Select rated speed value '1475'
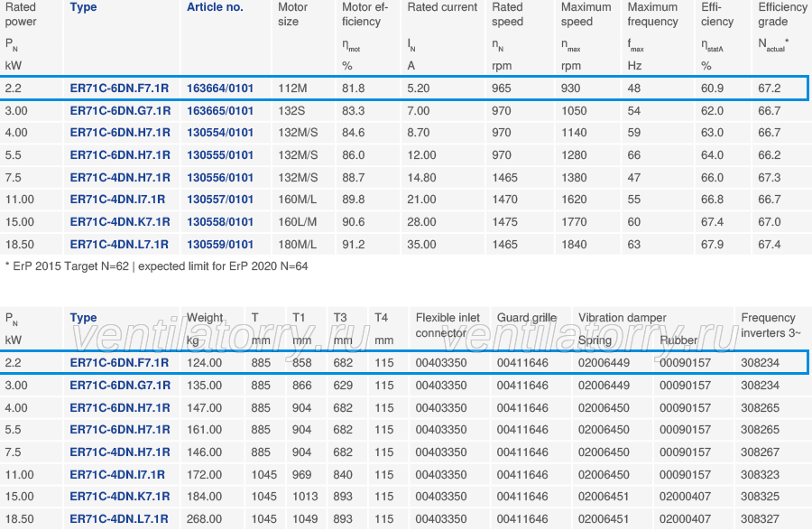Image resolution: width=812 pixels, height=531 pixels. [505, 222]
